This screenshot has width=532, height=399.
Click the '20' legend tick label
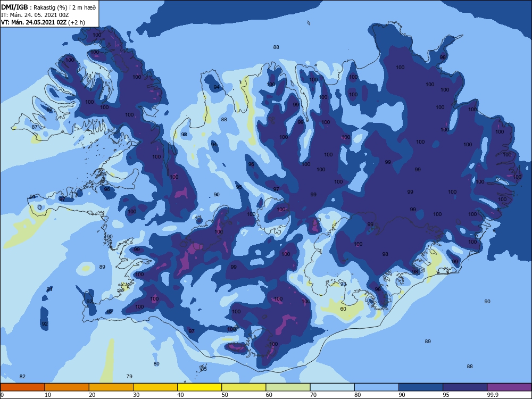pyautogui.click(x=92, y=395)
